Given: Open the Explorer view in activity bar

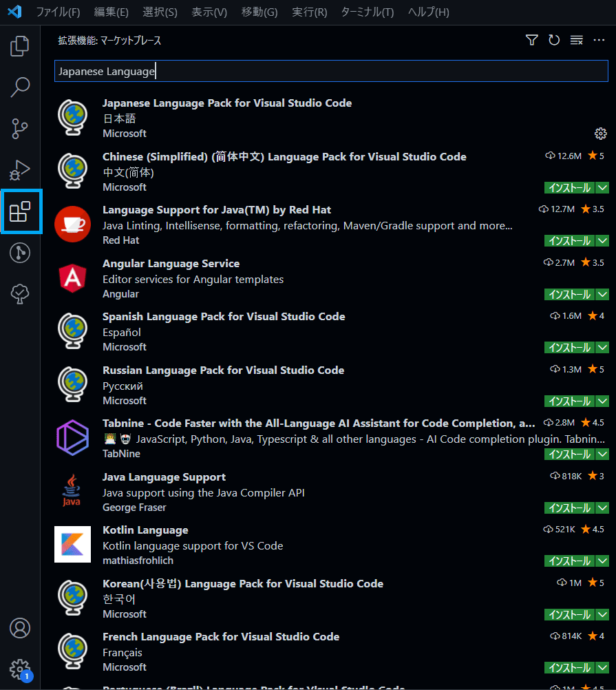Looking at the screenshot, I should click(x=20, y=46).
